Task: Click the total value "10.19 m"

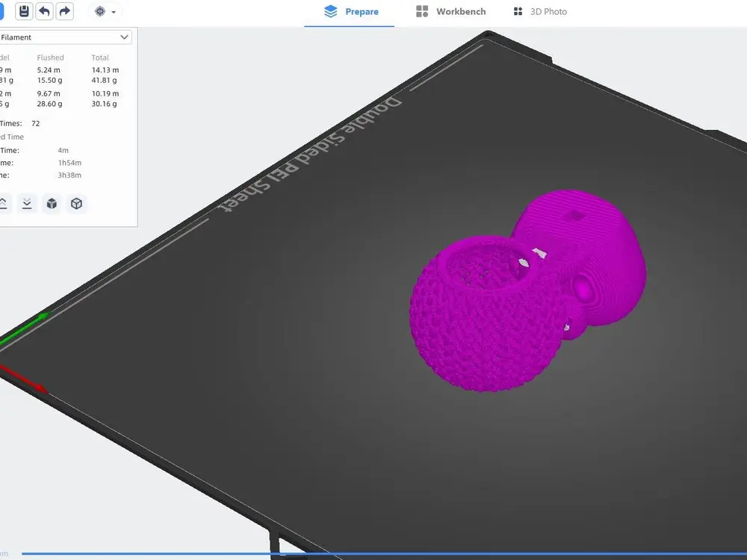Action: coord(105,94)
